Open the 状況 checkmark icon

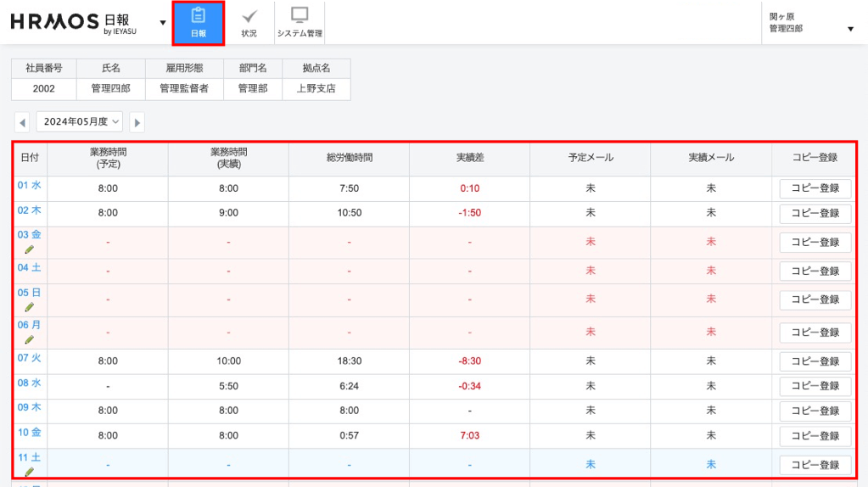(x=249, y=23)
